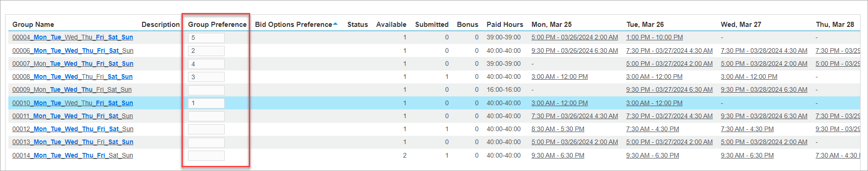Image resolution: width=868 pixels, height=171 pixels.
Task: Open Wednesday 9:30 PM shift for group 00009
Action: click(764, 89)
